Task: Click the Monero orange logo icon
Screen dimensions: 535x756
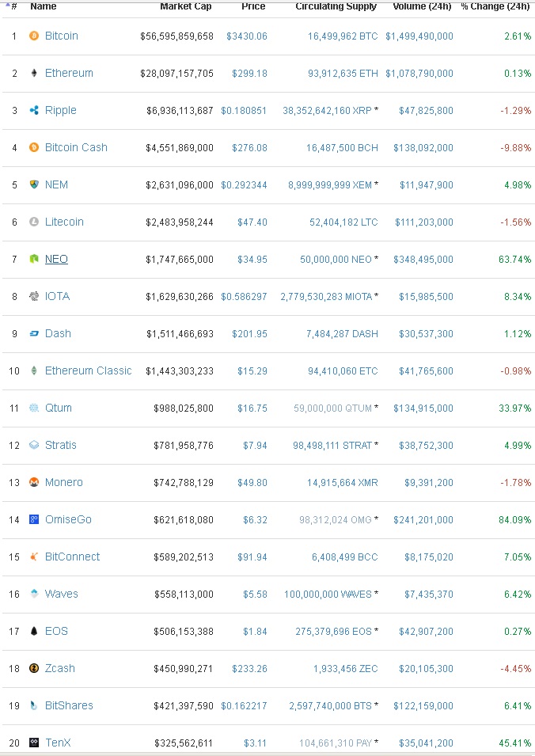Action: tap(34, 482)
